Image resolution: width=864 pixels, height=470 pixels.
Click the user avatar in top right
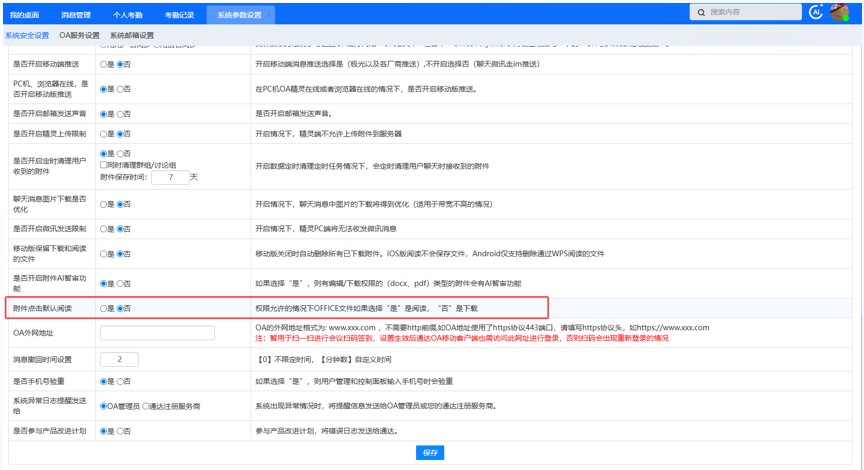(841, 12)
